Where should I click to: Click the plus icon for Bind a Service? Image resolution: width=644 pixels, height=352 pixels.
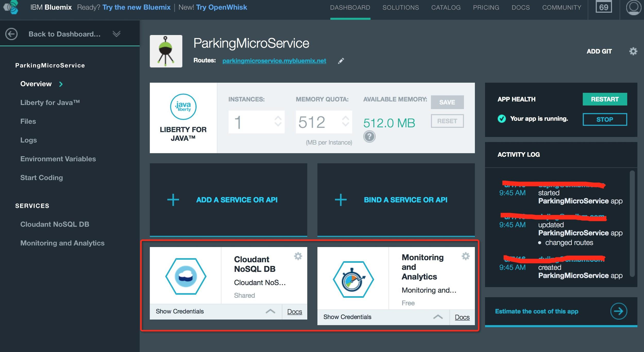point(341,200)
